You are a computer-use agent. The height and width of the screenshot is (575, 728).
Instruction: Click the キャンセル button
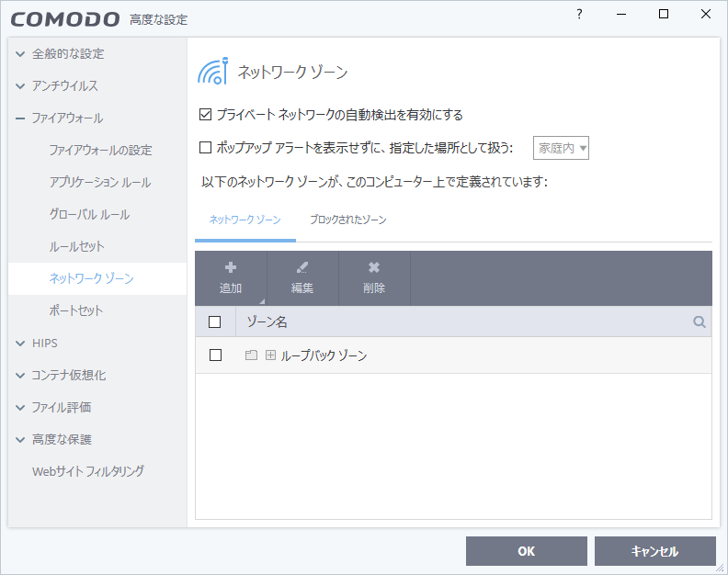point(654,551)
